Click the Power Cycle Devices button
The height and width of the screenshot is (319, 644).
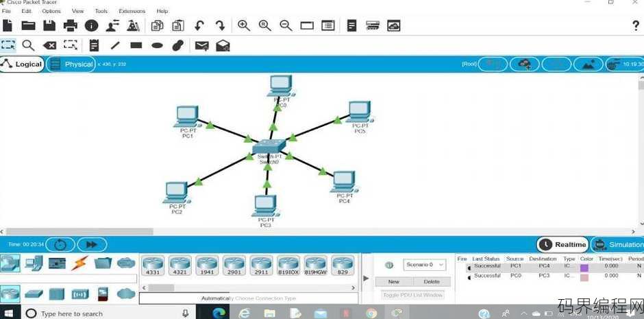tap(60, 245)
